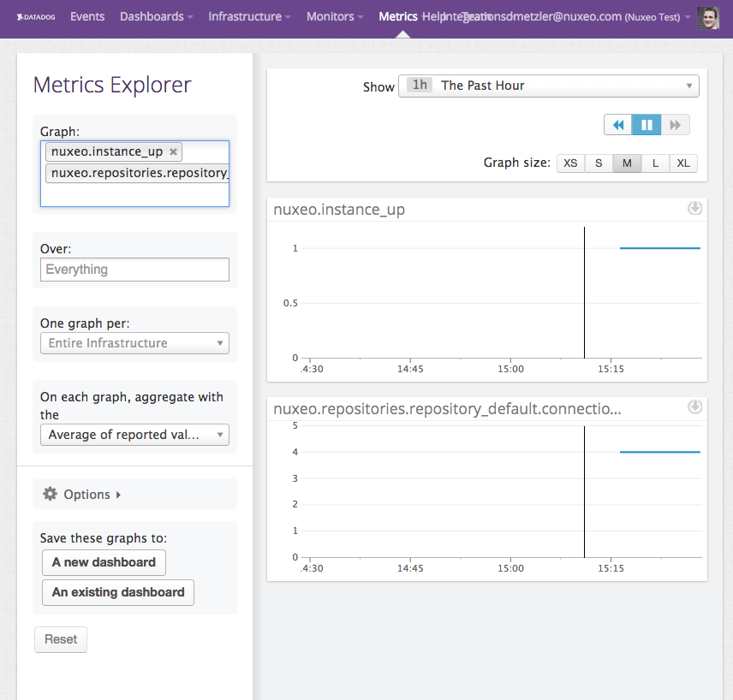733x700 pixels.
Task: Click the Over input field
Action: [134, 270]
